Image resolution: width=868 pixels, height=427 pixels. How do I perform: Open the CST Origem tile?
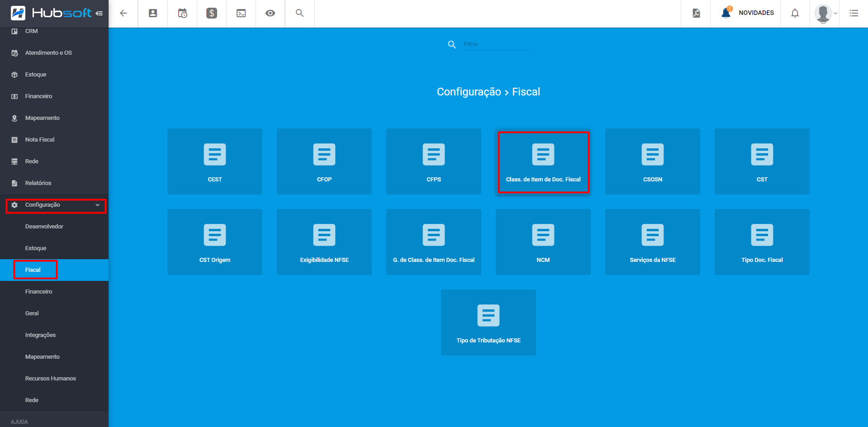tap(215, 242)
